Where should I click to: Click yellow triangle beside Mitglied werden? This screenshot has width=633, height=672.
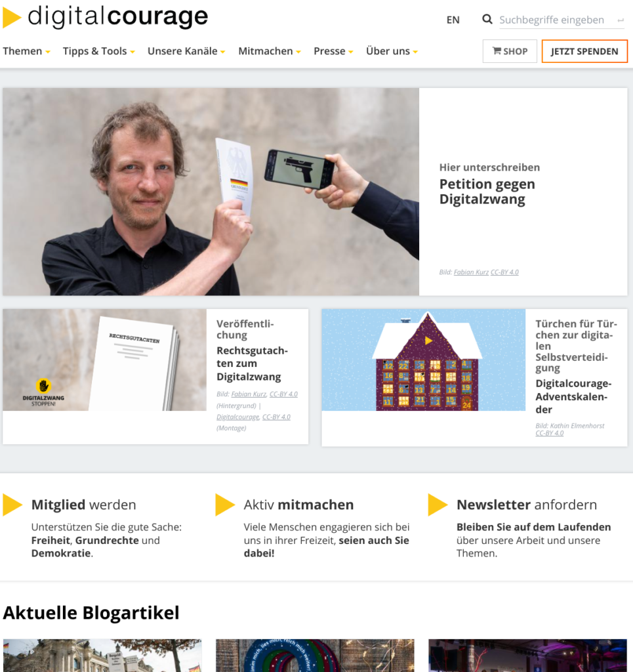click(x=12, y=505)
